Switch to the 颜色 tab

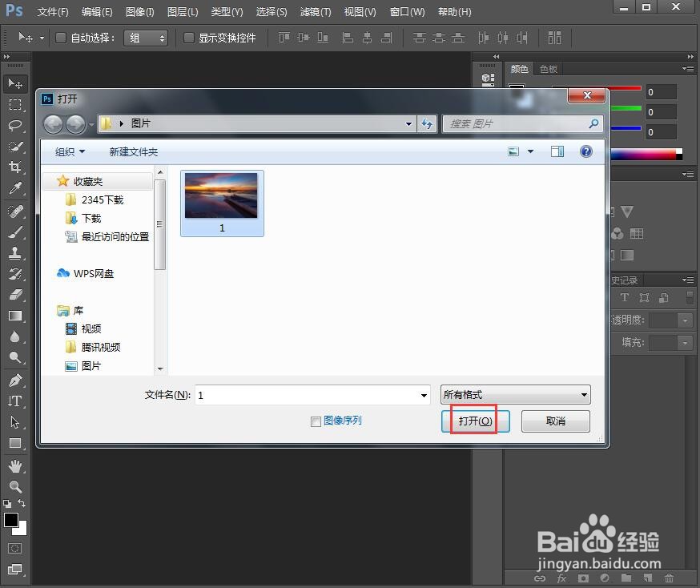[x=519, y=69]
